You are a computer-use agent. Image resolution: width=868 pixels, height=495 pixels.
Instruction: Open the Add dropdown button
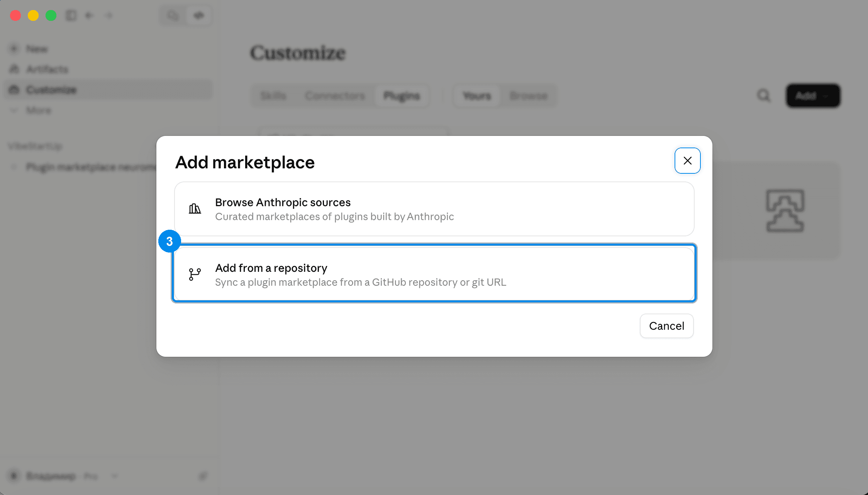pos(813,95)
